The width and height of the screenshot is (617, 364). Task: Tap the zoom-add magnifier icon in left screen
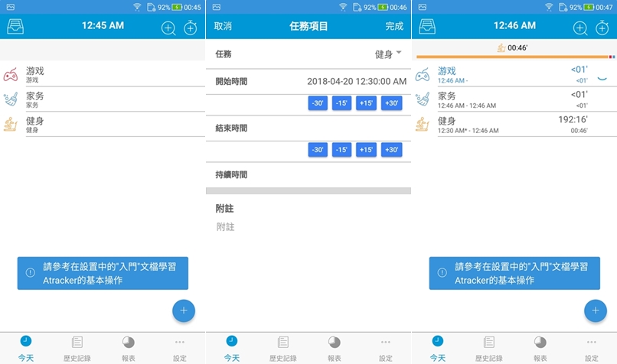[x=168, y=28]
